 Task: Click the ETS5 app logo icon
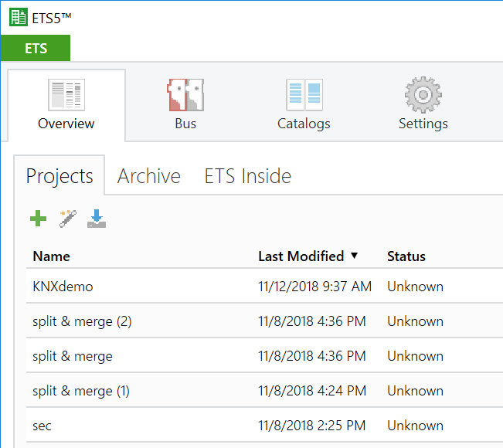(19, 17)
